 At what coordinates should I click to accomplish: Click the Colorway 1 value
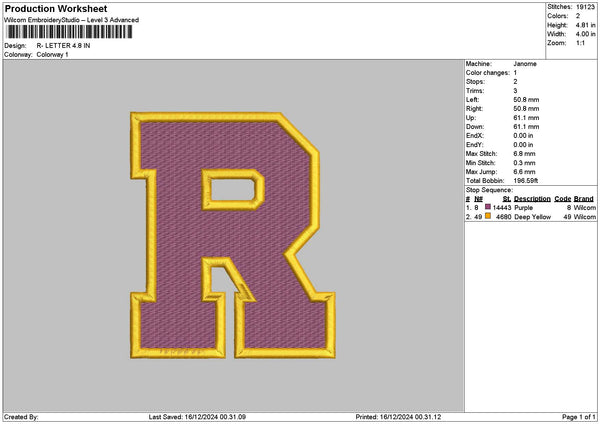[53, 55]
